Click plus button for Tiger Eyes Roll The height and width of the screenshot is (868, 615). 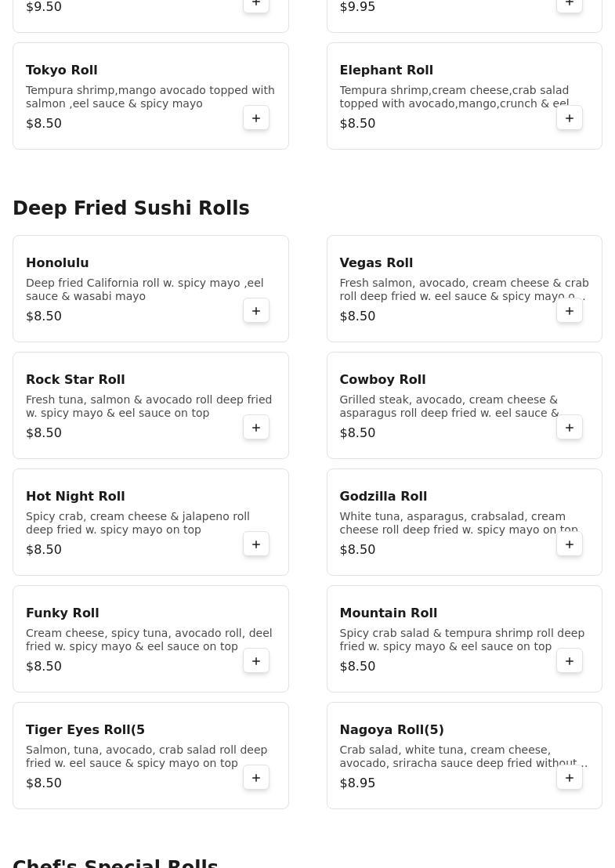(x=256, y=778)
